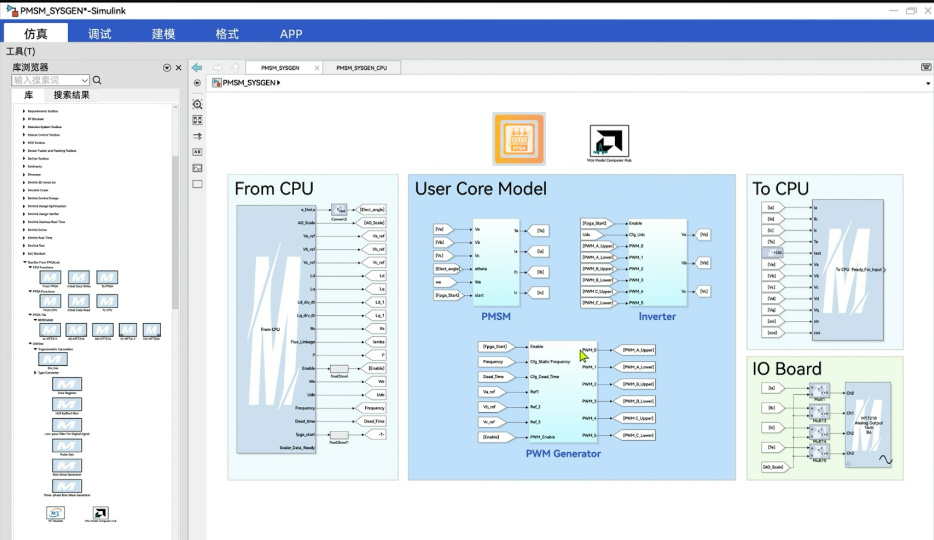The height and width of the screenshot is (540, 934).
Task: Open 调试 ribbon tab
Action: tap(99, 33)
